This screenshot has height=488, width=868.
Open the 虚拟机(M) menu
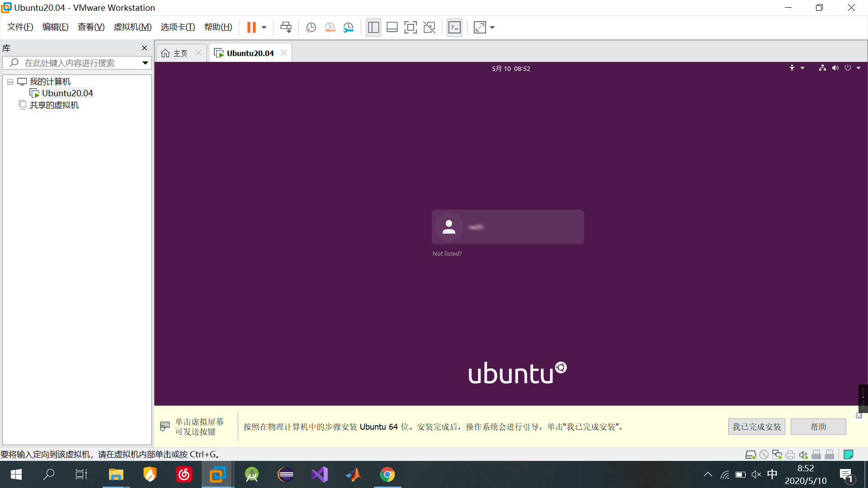click(x=132, y=27)
